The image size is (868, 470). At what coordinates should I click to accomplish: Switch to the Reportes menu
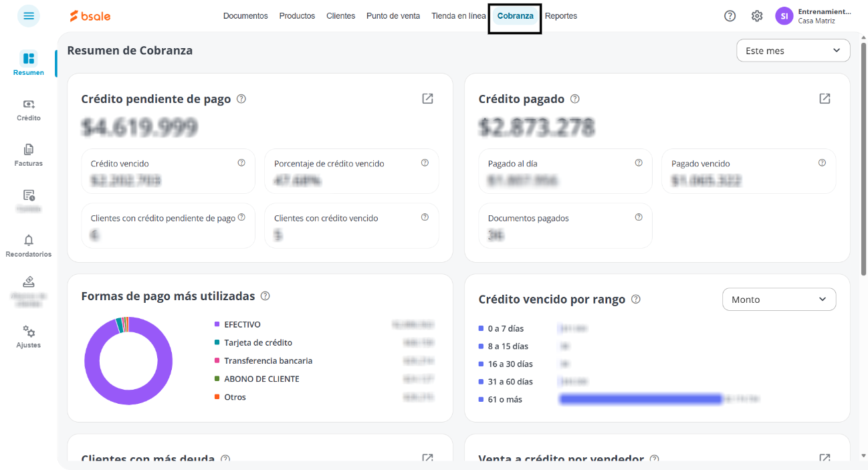(561, 16)
